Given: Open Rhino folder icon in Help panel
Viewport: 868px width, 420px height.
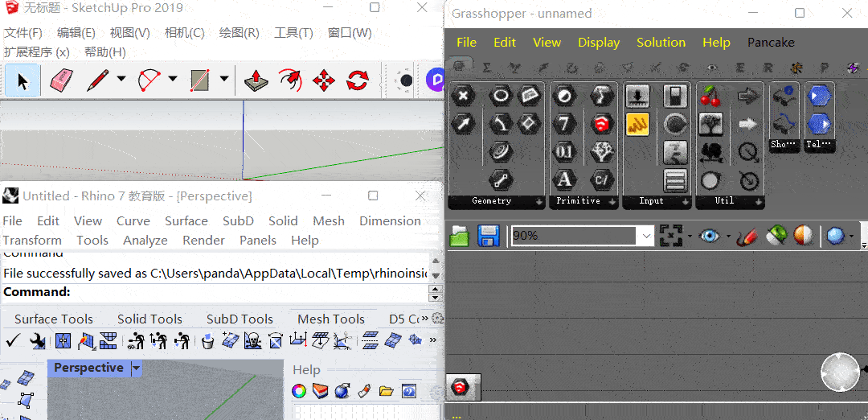Looking at the screenshot, I should 386,391.
